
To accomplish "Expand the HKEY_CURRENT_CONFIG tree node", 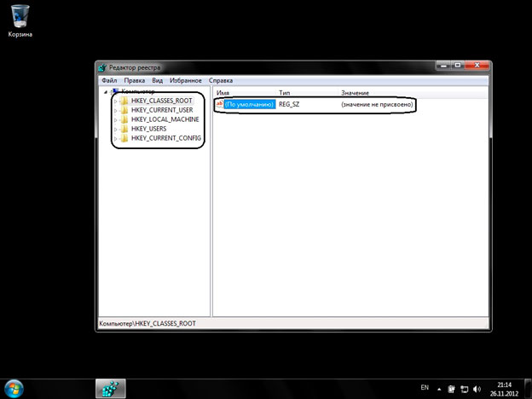I will click(115, 138).
